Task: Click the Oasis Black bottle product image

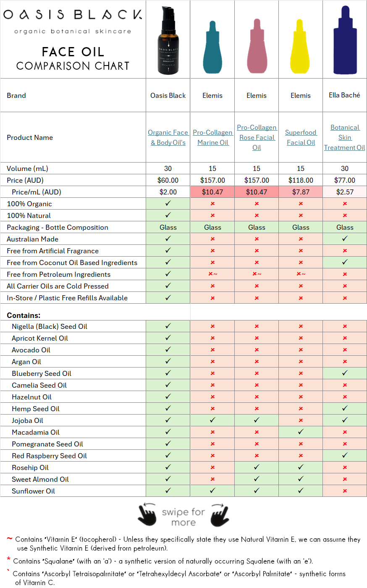Action: pos(168,40)
